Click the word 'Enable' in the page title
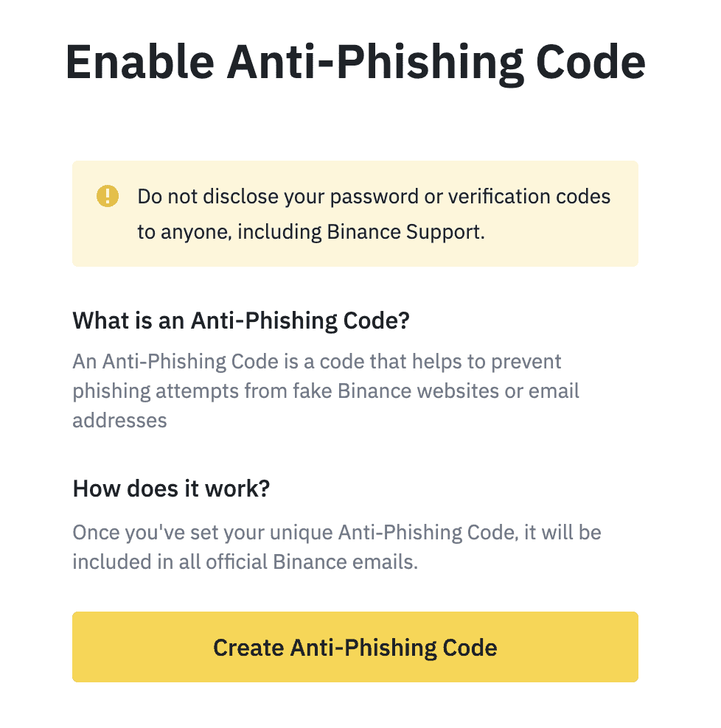Viewport: 721px width, 728px height. (x=140, y=62)
